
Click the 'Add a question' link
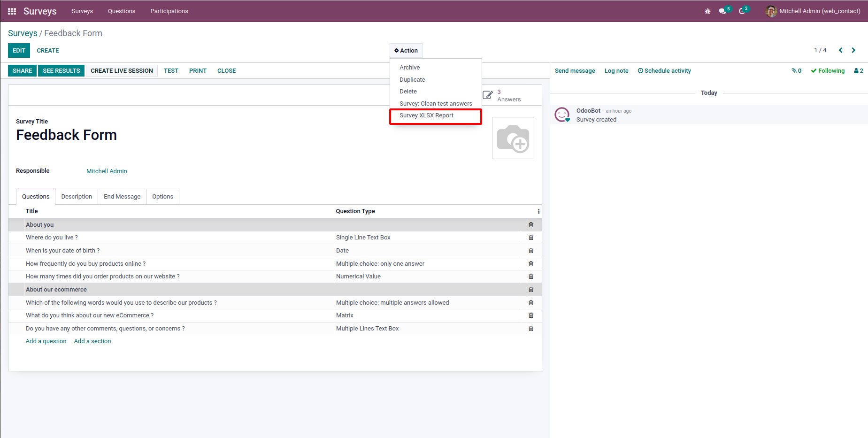(x=46, y=341)
